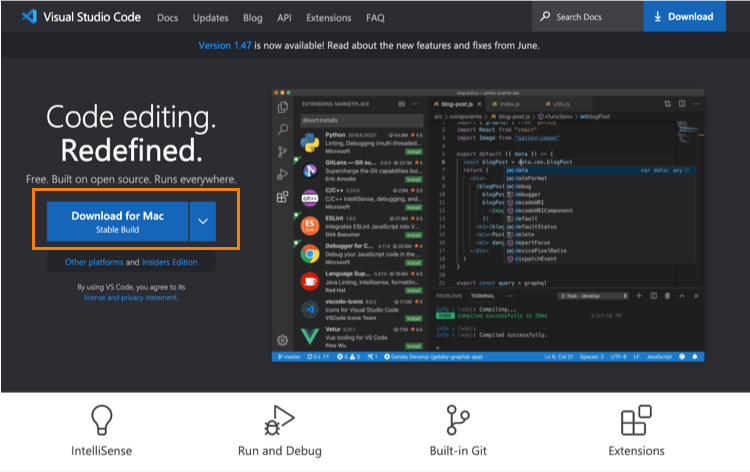The image size is (750, 472).
Task: Click the C/C++ extension icon
Action: coord(310,198)
